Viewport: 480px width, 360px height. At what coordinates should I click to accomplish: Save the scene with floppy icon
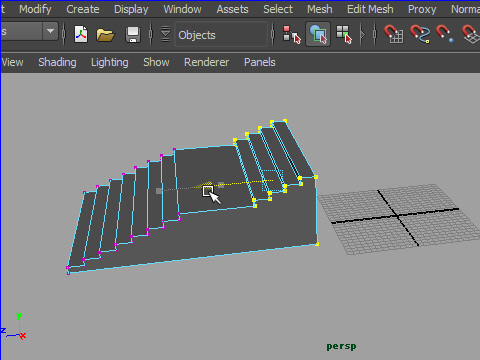click(x=133, y=35)
